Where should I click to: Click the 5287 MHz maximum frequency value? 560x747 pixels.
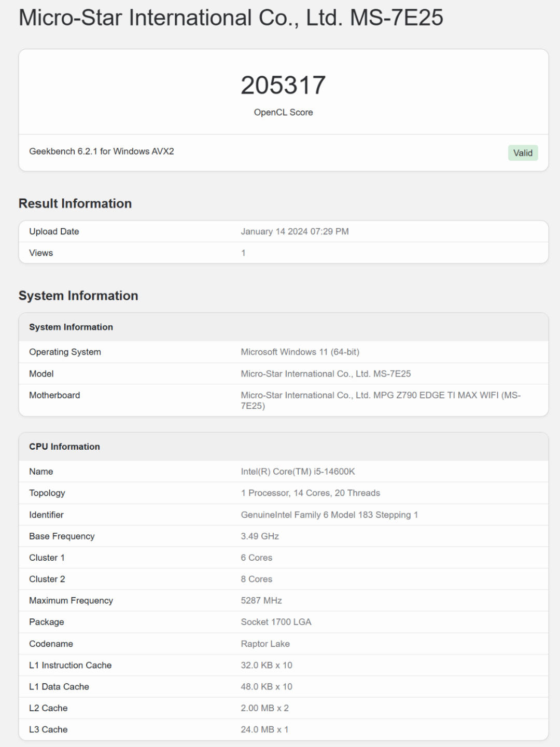(x=261, y=601)
